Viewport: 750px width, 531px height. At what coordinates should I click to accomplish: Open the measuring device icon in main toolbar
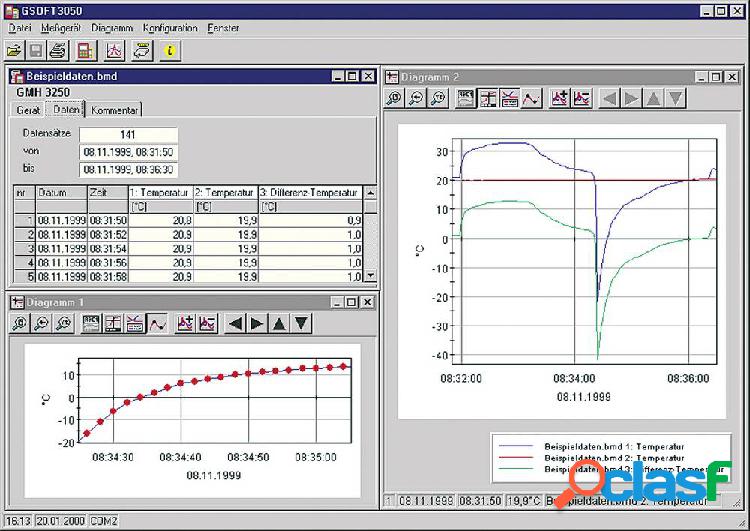pos(86,50)
